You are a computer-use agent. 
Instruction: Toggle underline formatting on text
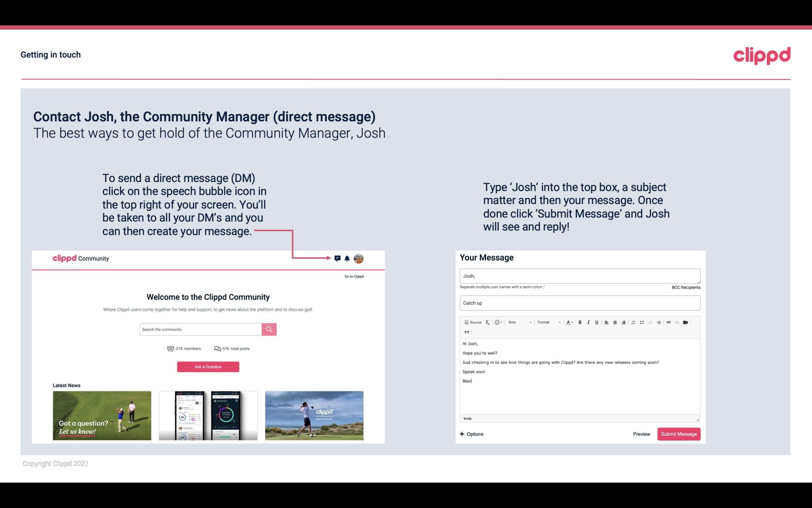[x=597, y=322]
